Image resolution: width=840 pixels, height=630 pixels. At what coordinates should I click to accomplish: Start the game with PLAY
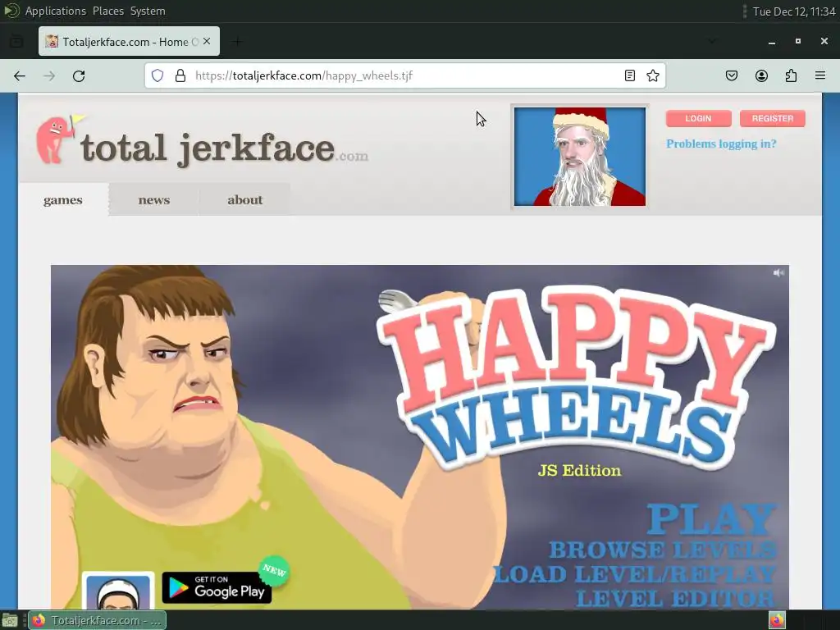pos(711,518)
